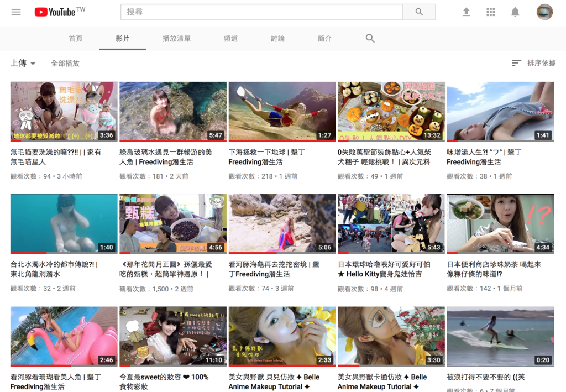Screen dimensions: 566x392
Task: Select the 影片 tab
Action: 122,39
